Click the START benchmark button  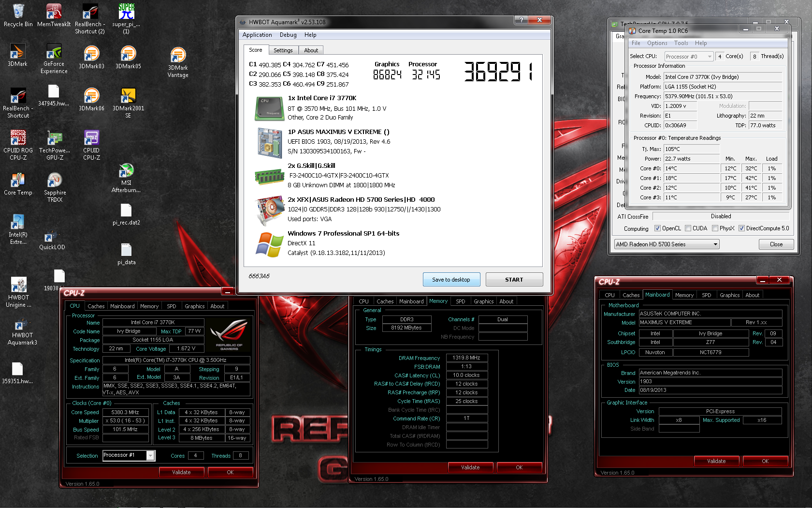[514, 280]
